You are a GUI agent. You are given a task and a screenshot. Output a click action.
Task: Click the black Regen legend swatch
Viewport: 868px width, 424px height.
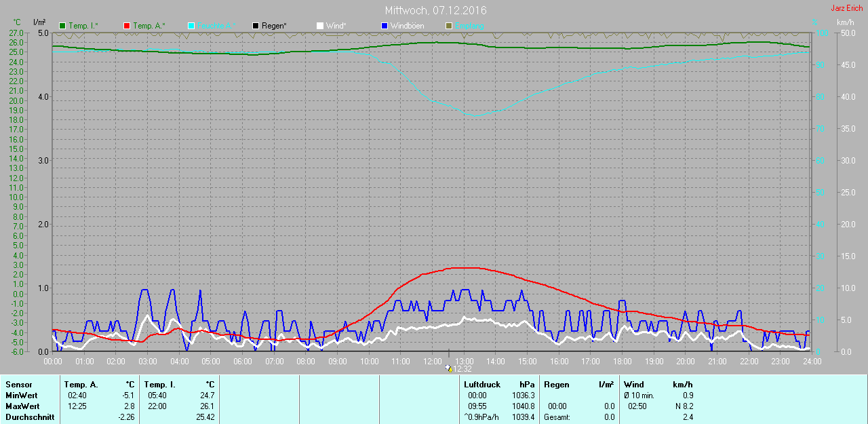click(256, 26)
